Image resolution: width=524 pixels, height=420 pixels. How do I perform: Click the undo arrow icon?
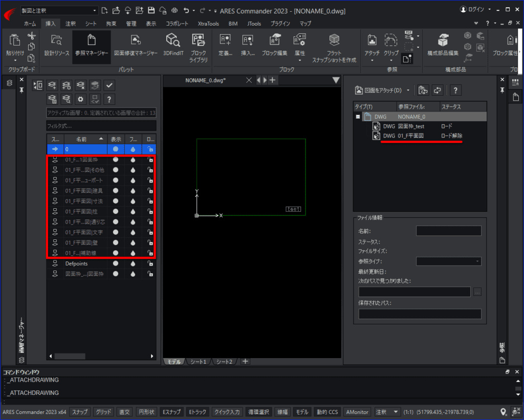click(x=186, y=10)
